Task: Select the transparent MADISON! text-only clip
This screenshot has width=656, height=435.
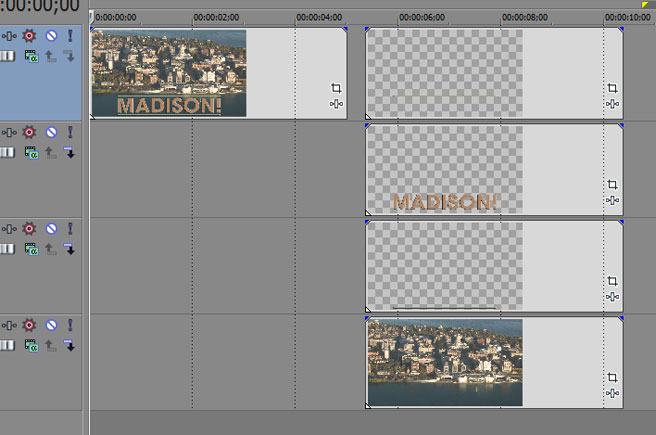Action: pyautogui.click(x=495, y=170)
